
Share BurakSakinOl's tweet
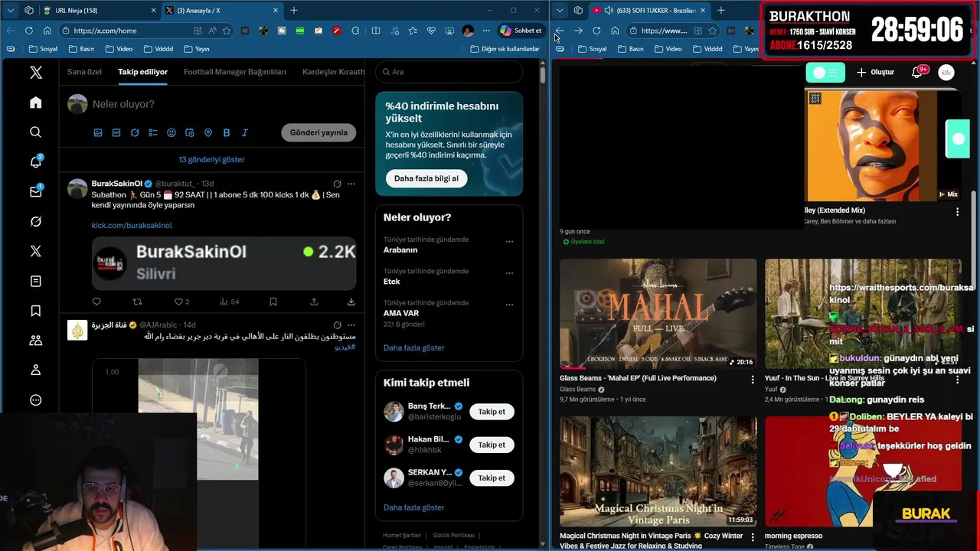[314, 302]
